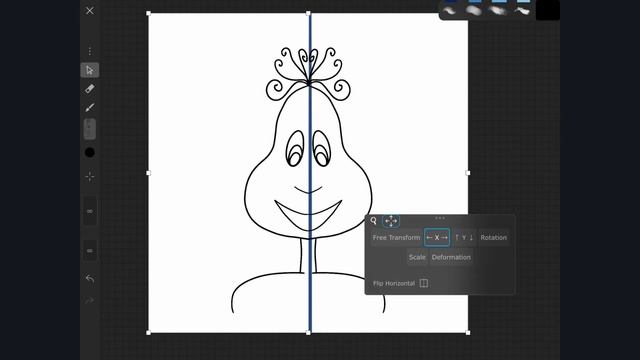Click the bottom-middle transform handle

tap(308, 333)
